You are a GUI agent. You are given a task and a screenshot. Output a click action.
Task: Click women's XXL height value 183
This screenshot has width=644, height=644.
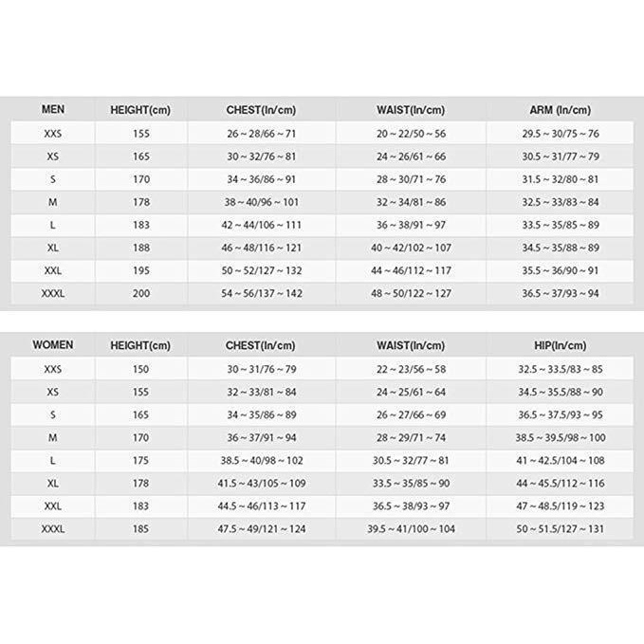(x=140, y=506)
